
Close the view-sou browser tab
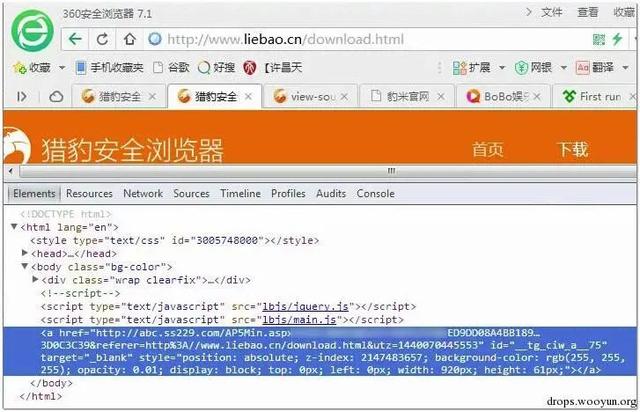point(344,97)
